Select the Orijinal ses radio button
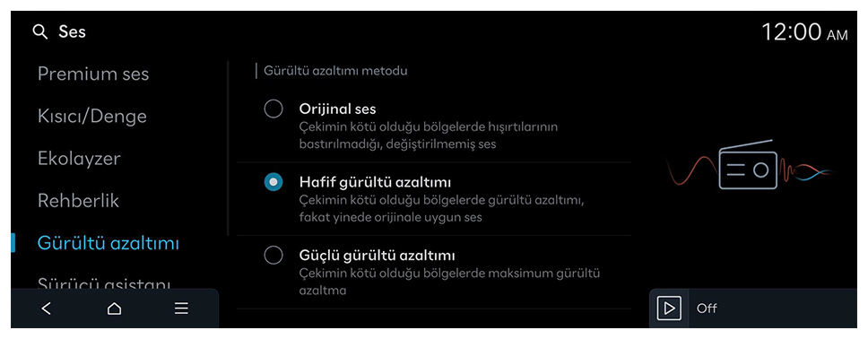This screenshot has height=339, width=868. (273, 109)
